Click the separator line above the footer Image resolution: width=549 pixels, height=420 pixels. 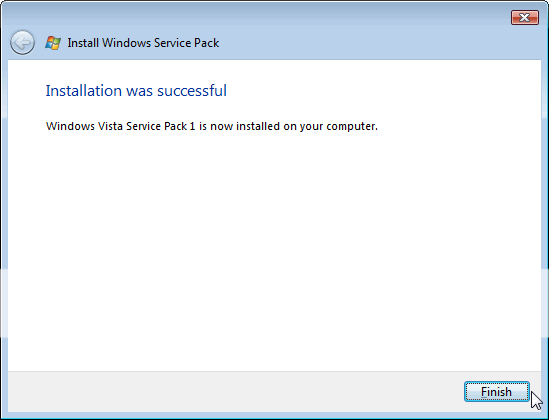(x=274, y=371)
